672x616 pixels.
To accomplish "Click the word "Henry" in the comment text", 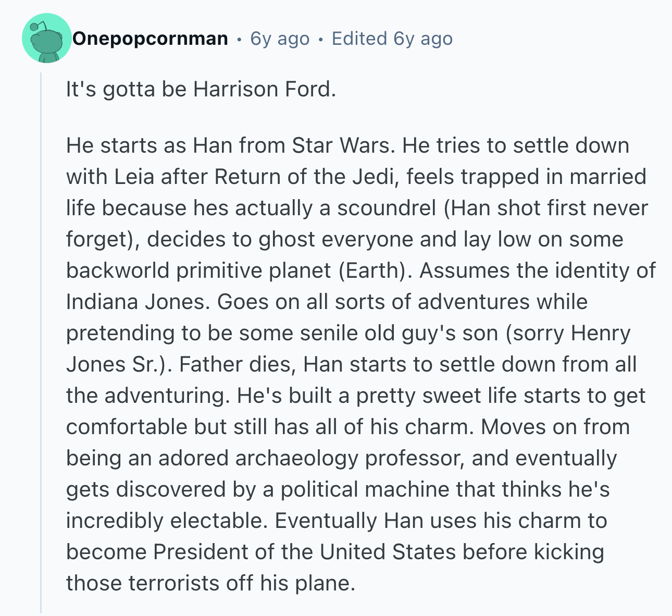I will [x=600, y=333].
